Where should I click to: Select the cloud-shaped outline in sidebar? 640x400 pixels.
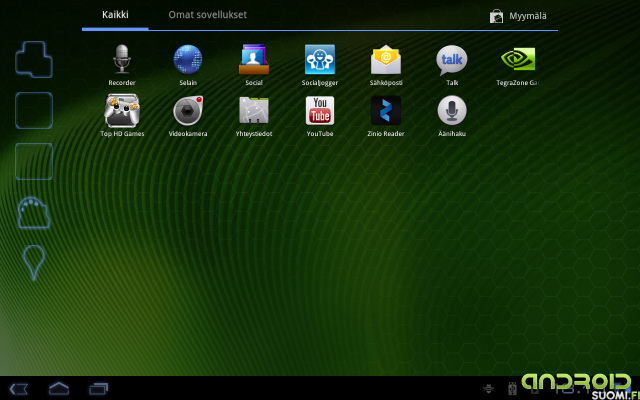click(34, 213)
